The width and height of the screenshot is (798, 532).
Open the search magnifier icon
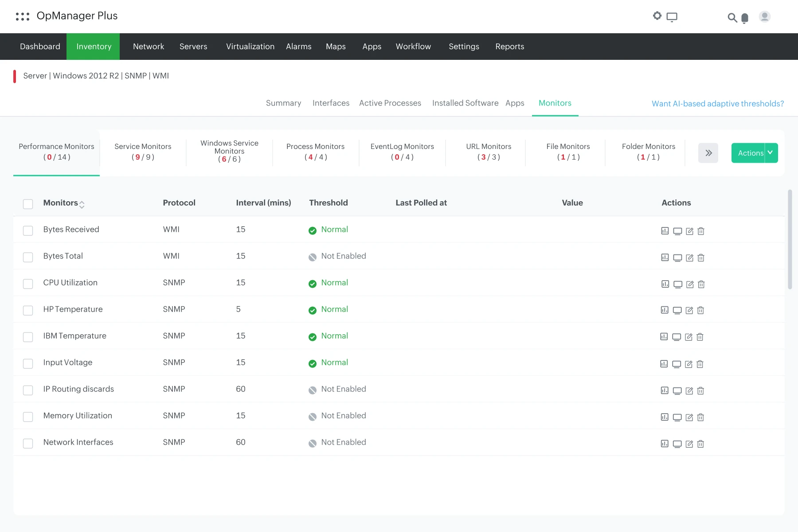coord(732,18)
